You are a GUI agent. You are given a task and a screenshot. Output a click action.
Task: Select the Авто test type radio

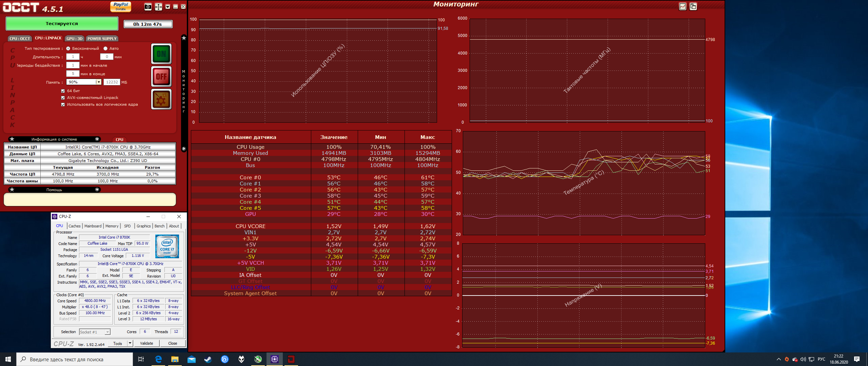[x=105, y=48]
